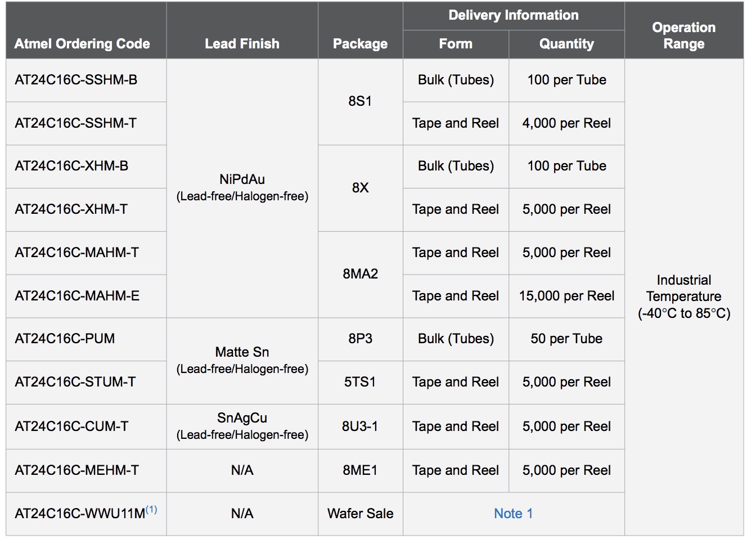
Task: Select ordering code AT24C16C-MAHM-T
Action: (76, 253)
